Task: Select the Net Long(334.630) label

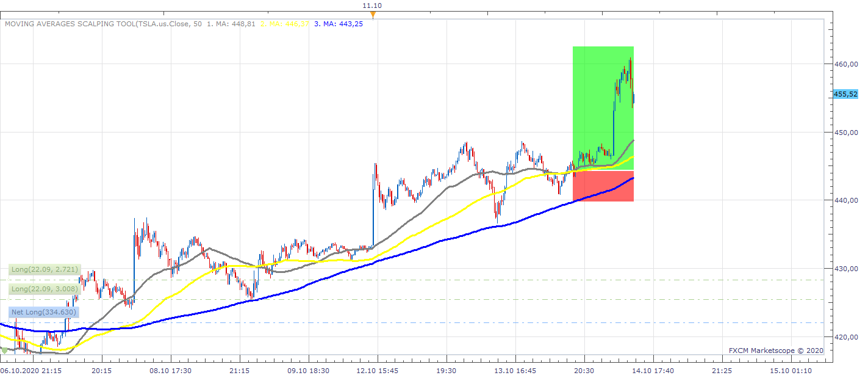Action: 44,312
